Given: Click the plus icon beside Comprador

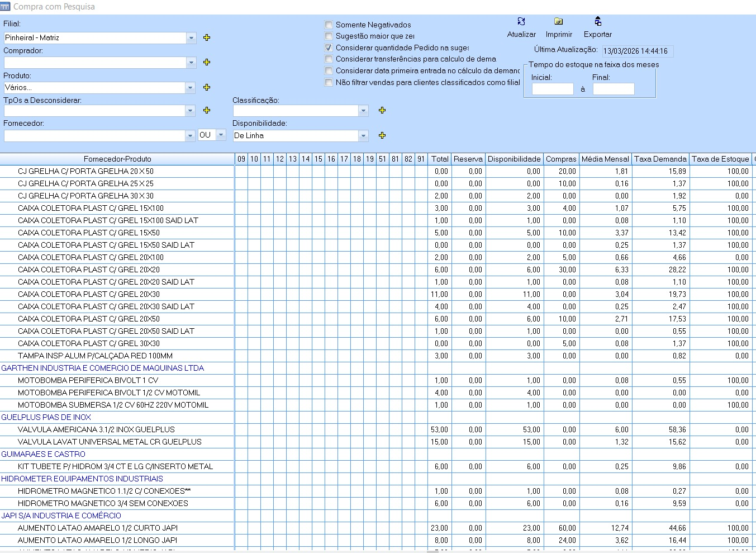Looking at the screenshot, I should click(x=207, y=62).
